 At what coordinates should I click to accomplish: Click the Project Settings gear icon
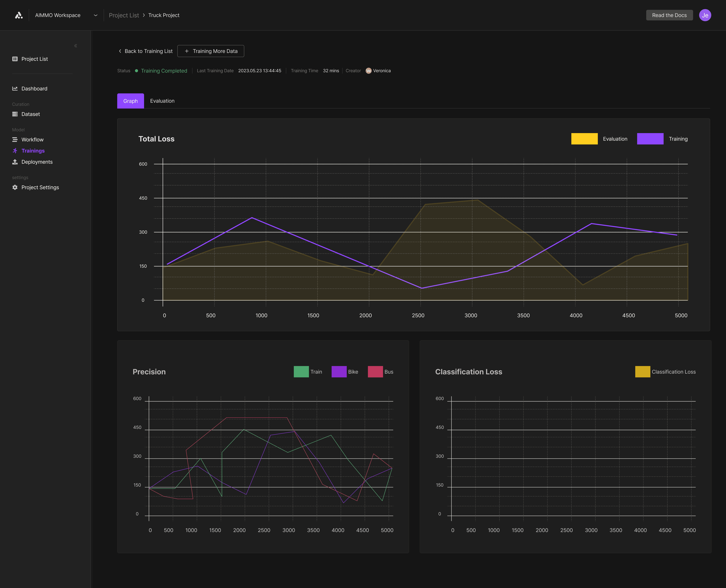15,187
